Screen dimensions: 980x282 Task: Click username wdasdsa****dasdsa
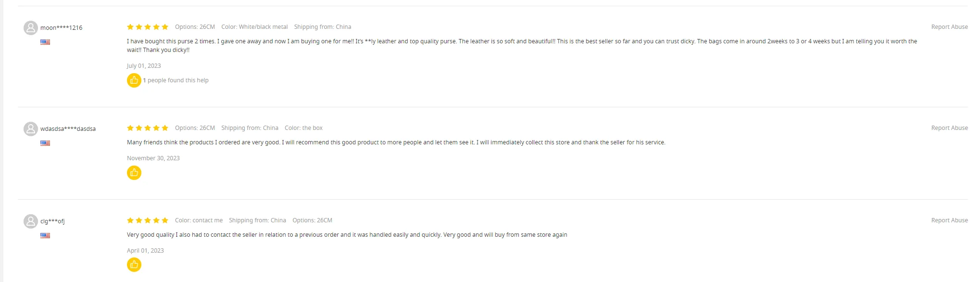(68, 129)
